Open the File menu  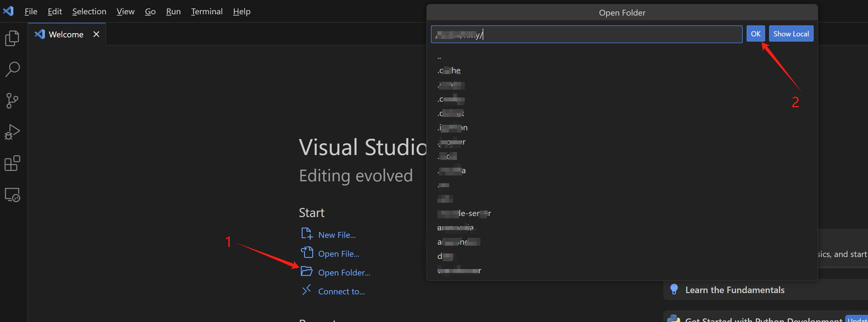[31, 11]
